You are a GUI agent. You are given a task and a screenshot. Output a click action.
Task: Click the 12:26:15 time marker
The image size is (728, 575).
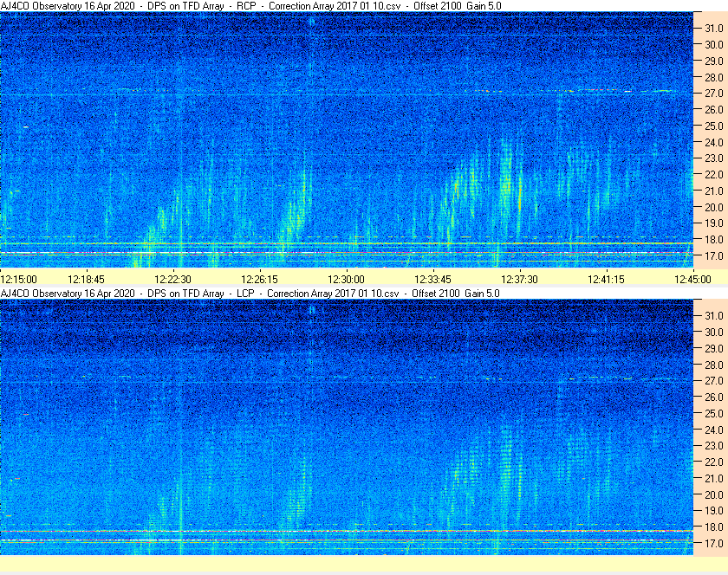(x=259, y=279)
